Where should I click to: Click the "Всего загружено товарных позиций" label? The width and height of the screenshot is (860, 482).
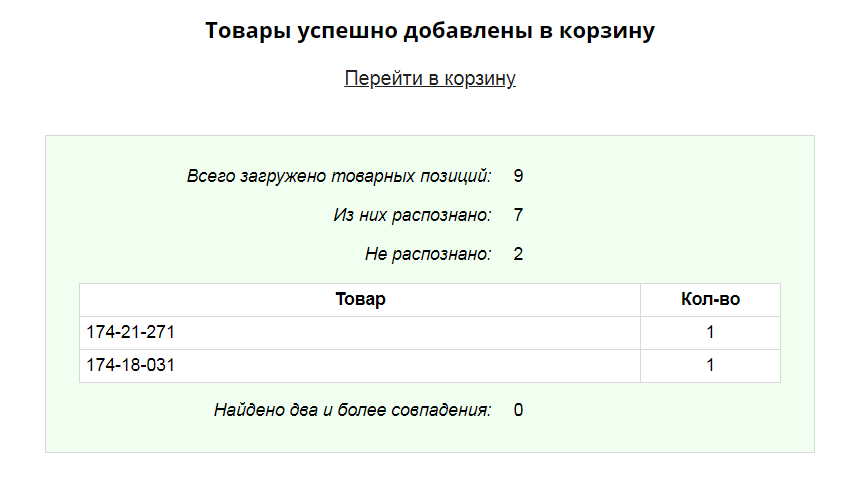[339, 176]
